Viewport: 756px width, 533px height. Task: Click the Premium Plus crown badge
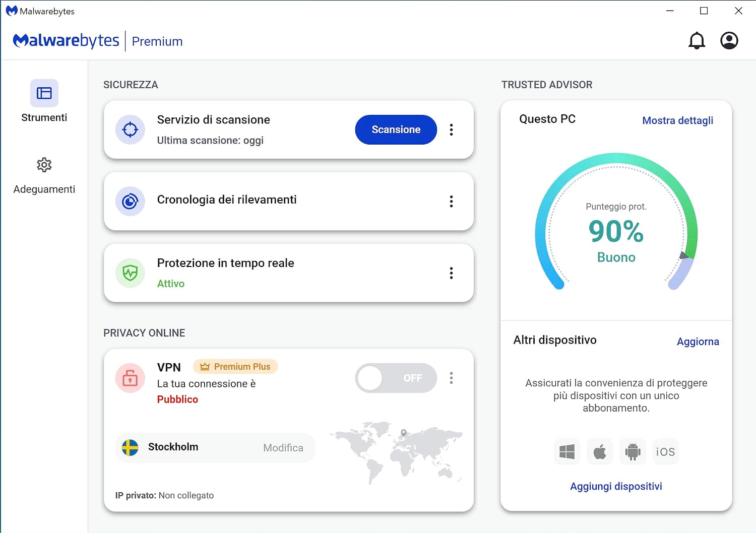click(235, 367)
